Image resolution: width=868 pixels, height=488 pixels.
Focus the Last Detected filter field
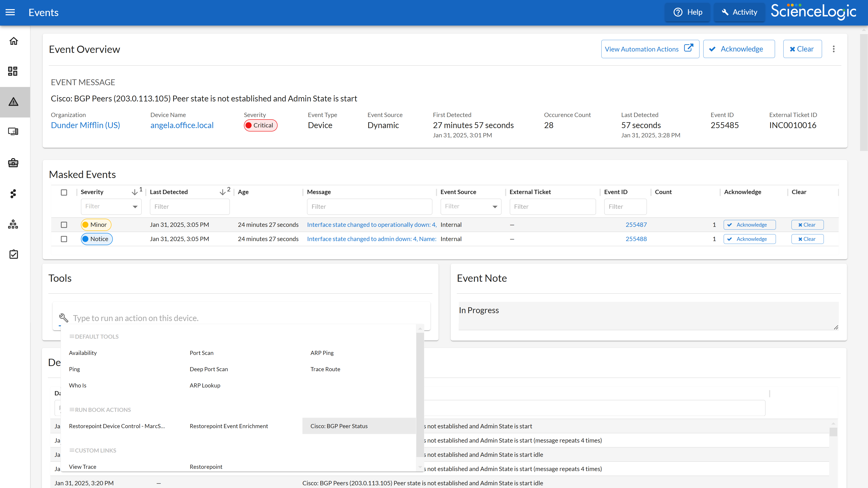click(190, 206)
